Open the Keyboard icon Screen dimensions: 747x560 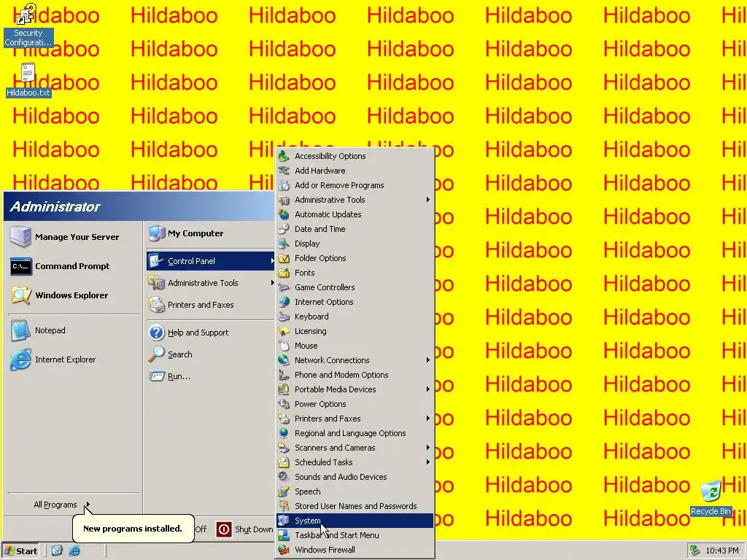284,316
